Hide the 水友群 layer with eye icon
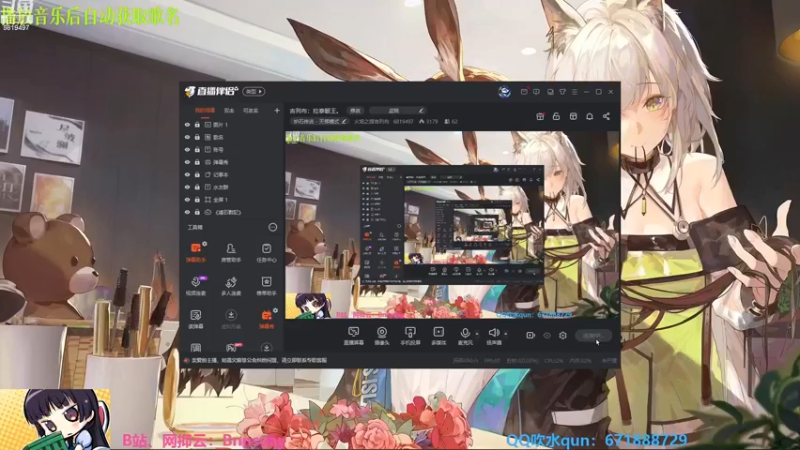800x450 pixels. tap(187, 187)
